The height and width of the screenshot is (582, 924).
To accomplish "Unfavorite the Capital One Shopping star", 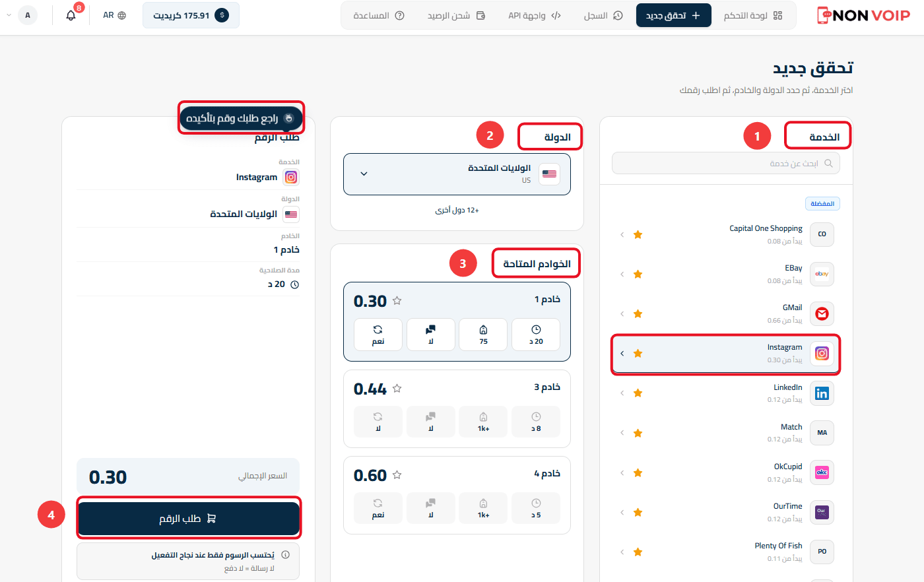I will point(638,234).
